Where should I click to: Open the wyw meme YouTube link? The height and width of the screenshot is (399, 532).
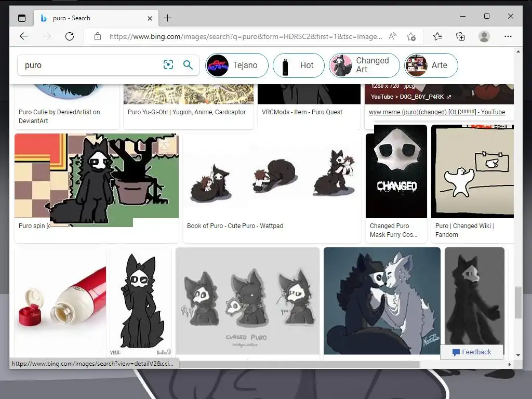[x=437, y=112]
